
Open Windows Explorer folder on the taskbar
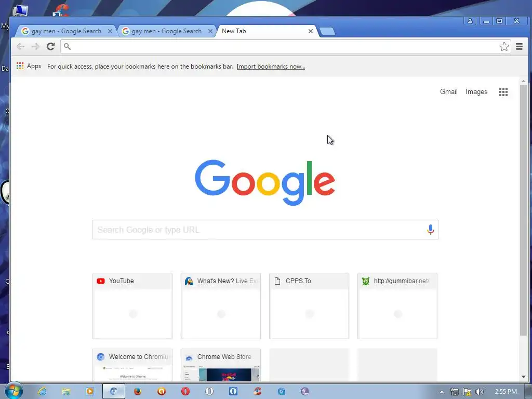(66, 392)
